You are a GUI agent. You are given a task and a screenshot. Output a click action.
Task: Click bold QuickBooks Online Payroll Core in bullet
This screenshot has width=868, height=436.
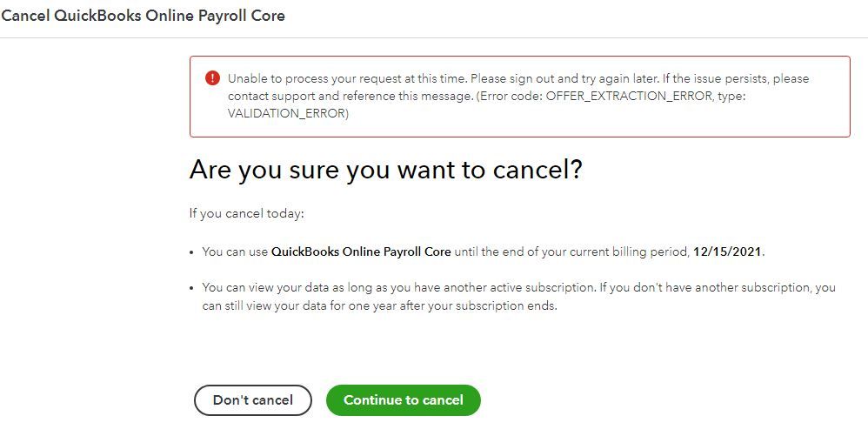361,252
